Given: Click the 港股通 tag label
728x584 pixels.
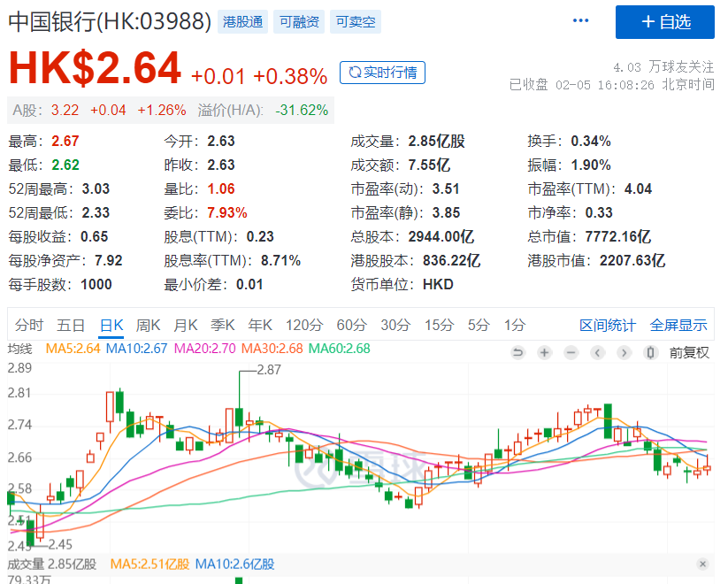Looking at the screenshot, I should (242, 22).
